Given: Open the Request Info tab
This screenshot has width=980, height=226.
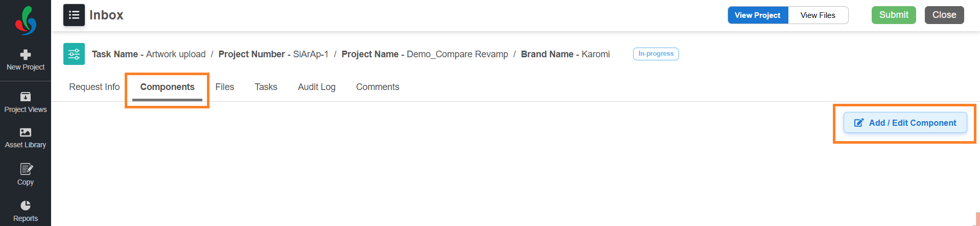Looking at the screenshot, I should point(94,87).
